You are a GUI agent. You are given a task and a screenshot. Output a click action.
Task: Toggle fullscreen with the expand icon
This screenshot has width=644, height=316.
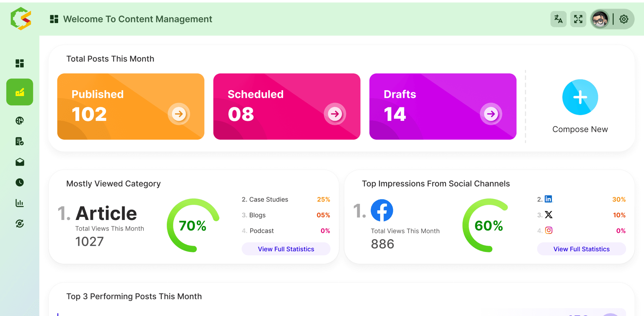coord(578,19)
